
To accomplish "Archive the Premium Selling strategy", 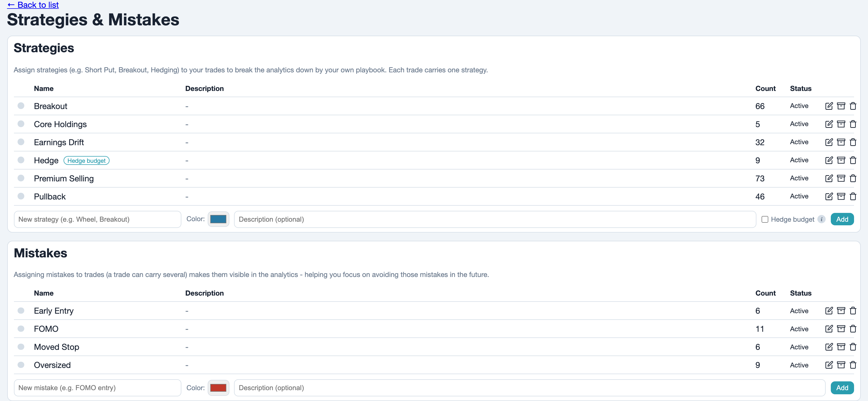I will click(841, 179).
